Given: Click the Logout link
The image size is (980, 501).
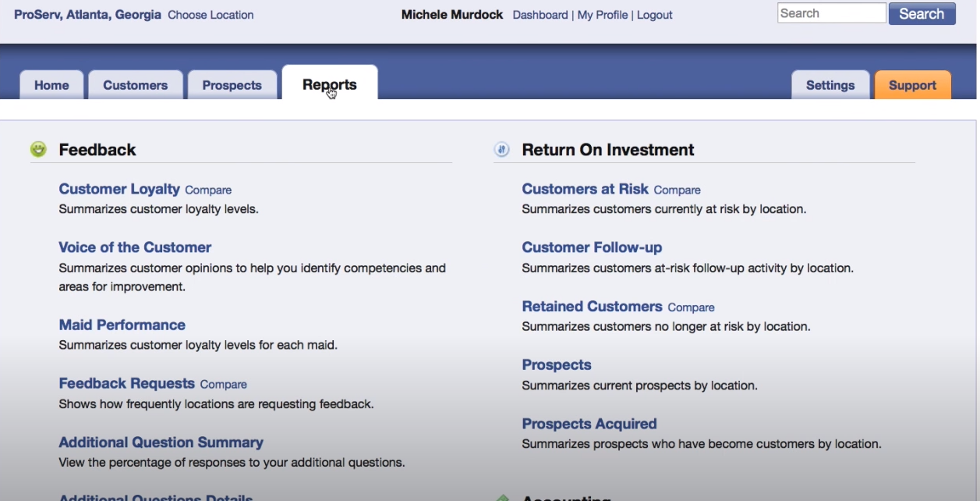Looking at the screenshot, I should pyautogui.click(x=654, y=15).
